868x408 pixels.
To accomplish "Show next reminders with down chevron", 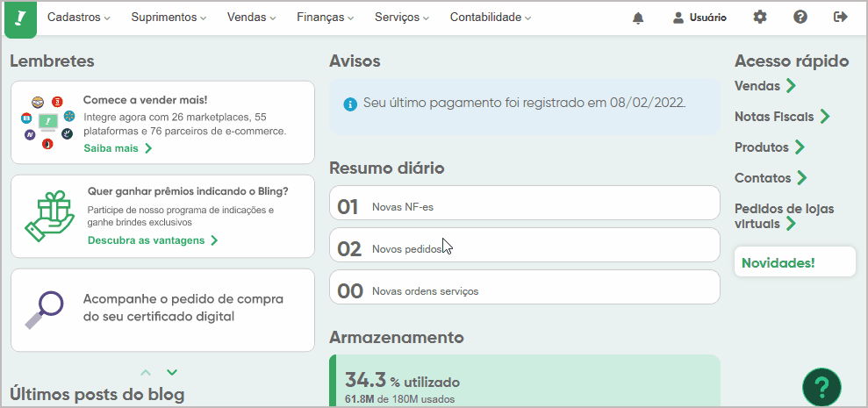I will tap(172, 373).
